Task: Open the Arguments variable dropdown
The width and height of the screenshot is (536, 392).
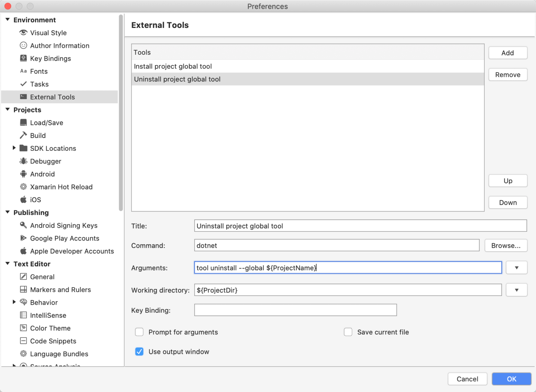Action: pos(516,267)
